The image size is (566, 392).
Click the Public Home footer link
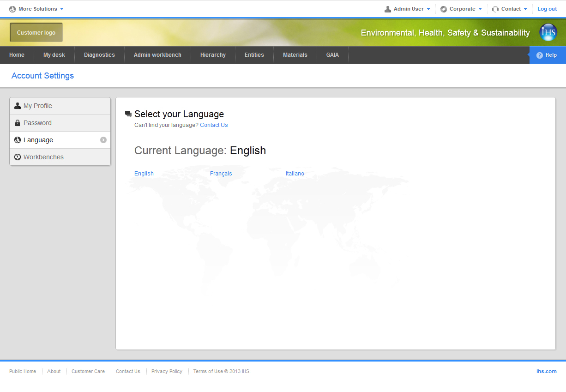pos(23,371)
